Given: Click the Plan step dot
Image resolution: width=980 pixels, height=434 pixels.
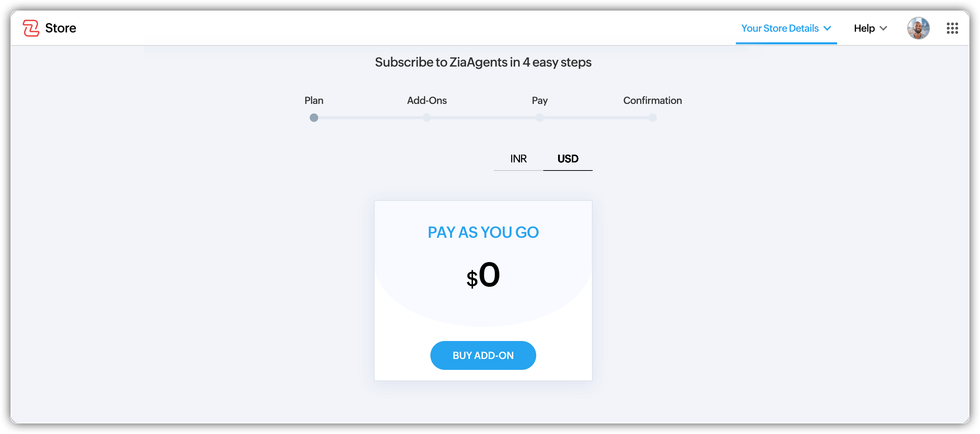Looking at the screenshot, I should point(314,118).
